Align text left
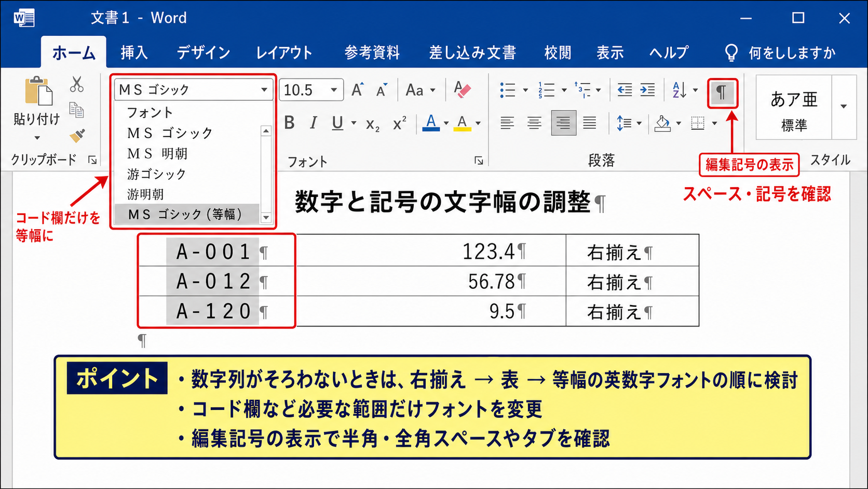 coord(507,123)
